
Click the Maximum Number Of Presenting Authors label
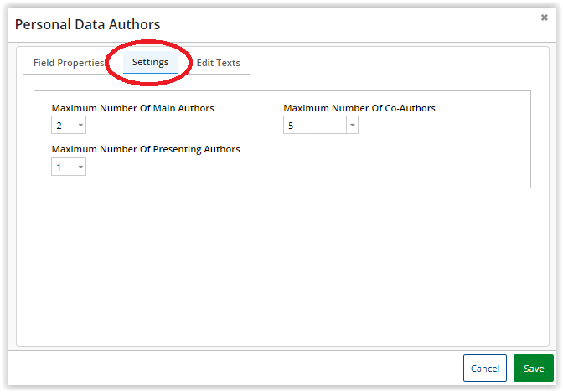click(146, 149)
